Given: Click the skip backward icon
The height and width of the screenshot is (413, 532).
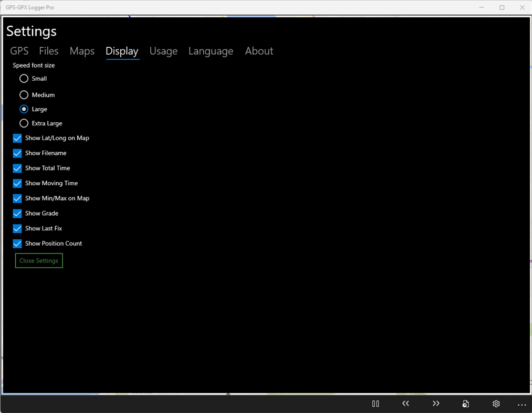Looking at the screenshot, I should [x=405, y=404].
